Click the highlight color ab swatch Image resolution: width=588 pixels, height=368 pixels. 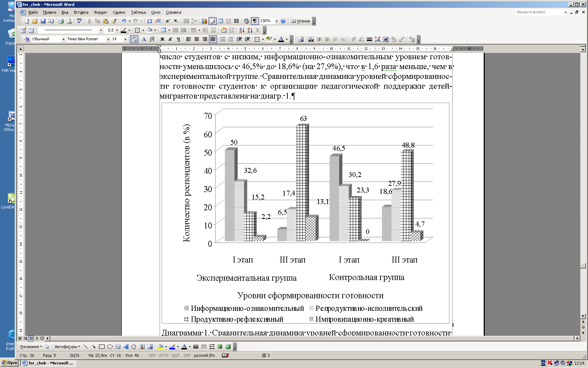(269, 39)
